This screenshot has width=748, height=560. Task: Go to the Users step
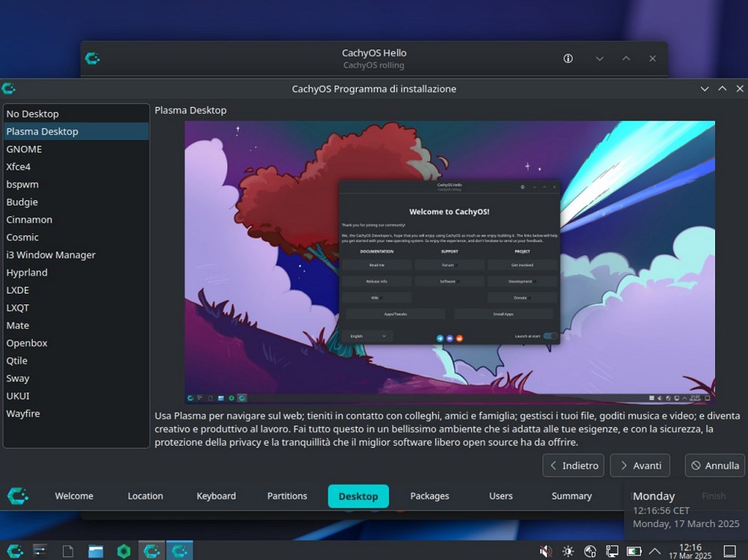(x=501, y=496)
